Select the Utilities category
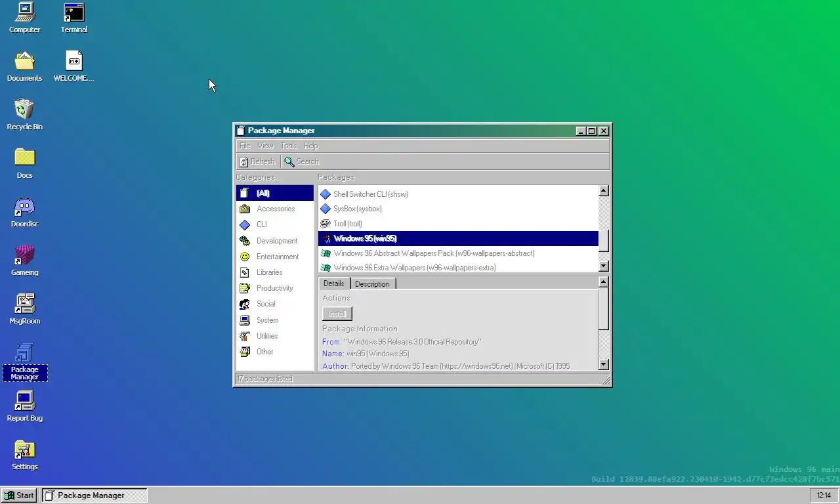This screenshot has width=840, height=504. pyautogui.click(x=275, y=336)
